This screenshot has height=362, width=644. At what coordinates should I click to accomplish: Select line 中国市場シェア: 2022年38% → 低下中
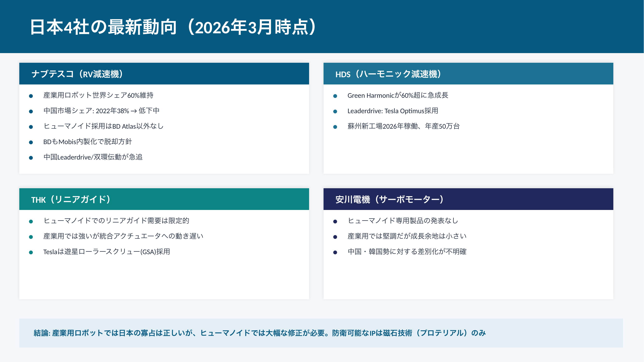pos(101,111)
